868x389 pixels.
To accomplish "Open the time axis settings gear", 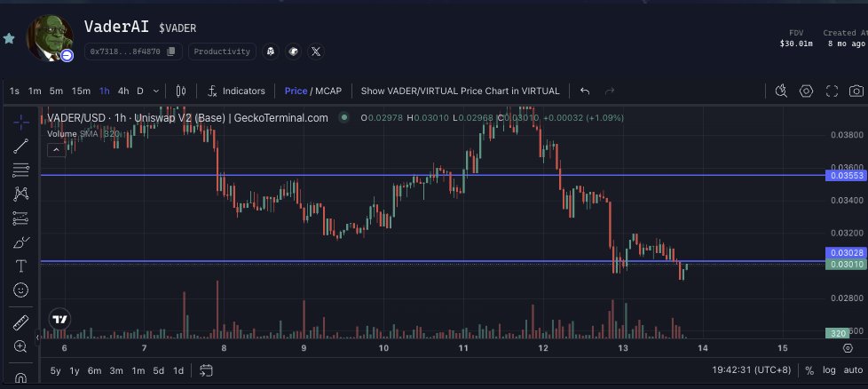I will pos(848,348).
